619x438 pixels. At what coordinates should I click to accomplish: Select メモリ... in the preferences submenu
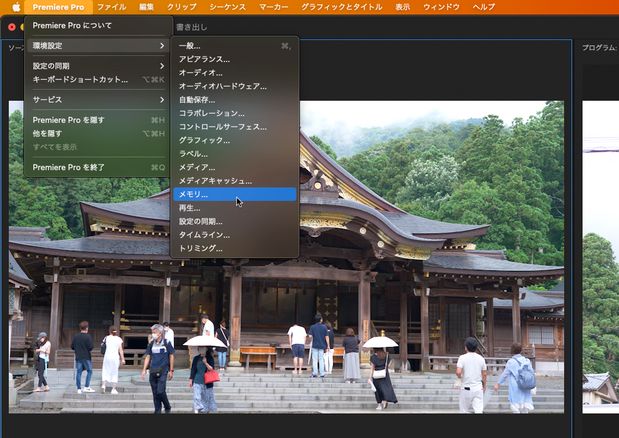click(194, 194)
